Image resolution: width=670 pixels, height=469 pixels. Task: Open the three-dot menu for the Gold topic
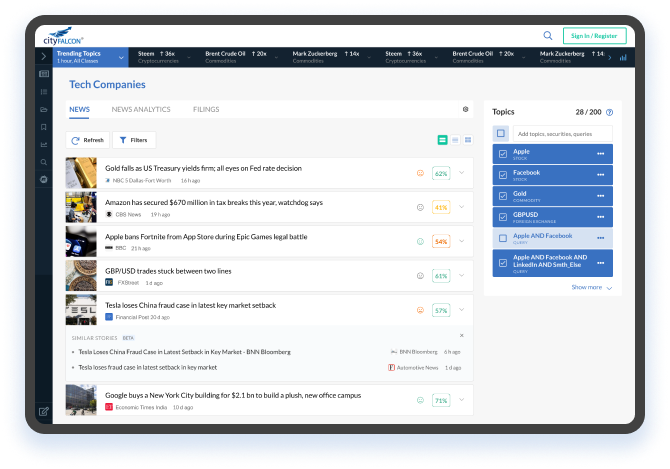(600, 196)
